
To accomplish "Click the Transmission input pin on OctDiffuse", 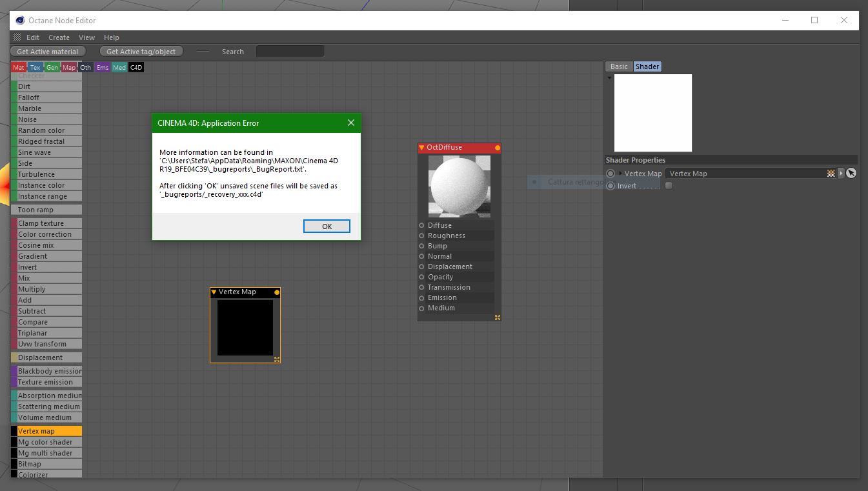I will click(422, 287).
